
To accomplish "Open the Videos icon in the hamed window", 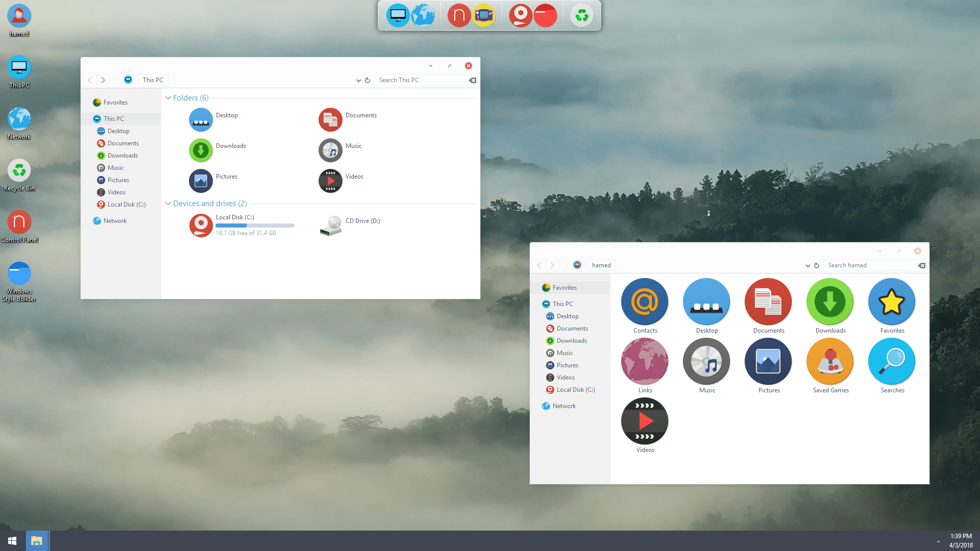I will 644,421.
